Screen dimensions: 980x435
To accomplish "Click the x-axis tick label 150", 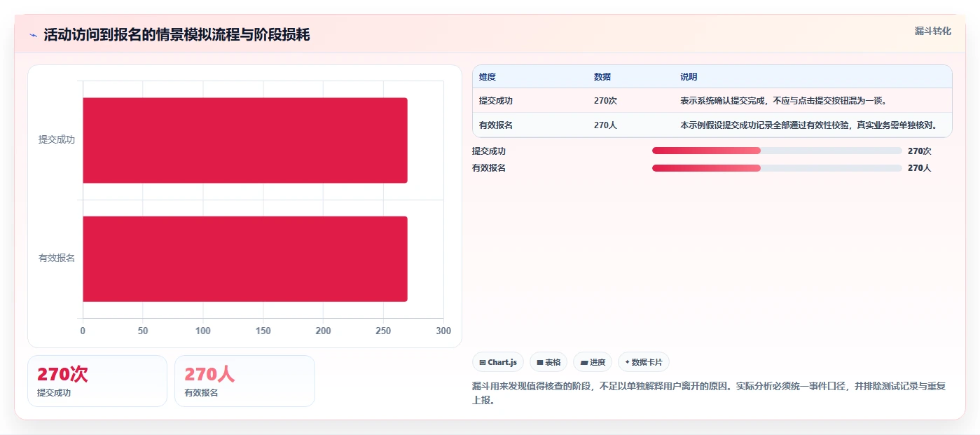I will coord(263,331).
